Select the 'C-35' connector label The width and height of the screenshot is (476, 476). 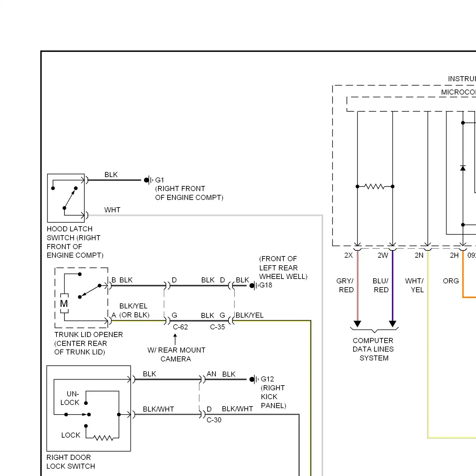point(217,327)
